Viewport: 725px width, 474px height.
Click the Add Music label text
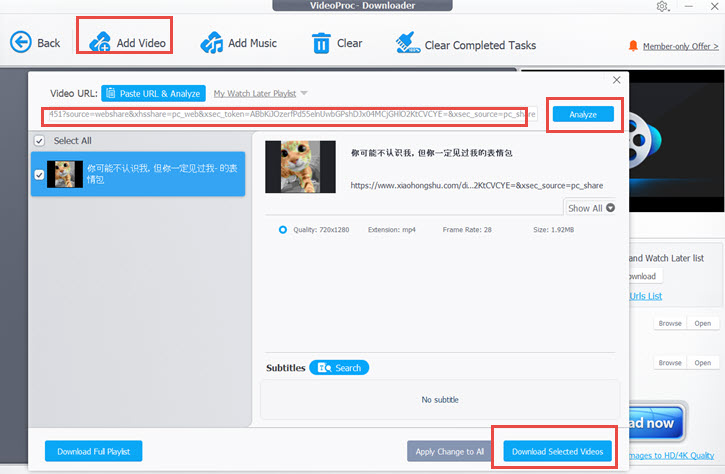(252, 43)
